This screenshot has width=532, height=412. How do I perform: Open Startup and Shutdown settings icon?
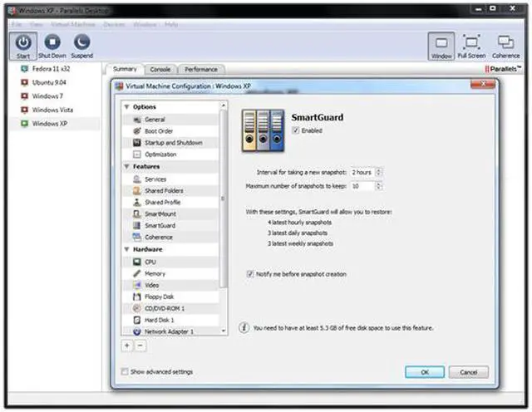pyautogui.click(x=137, y=143)
